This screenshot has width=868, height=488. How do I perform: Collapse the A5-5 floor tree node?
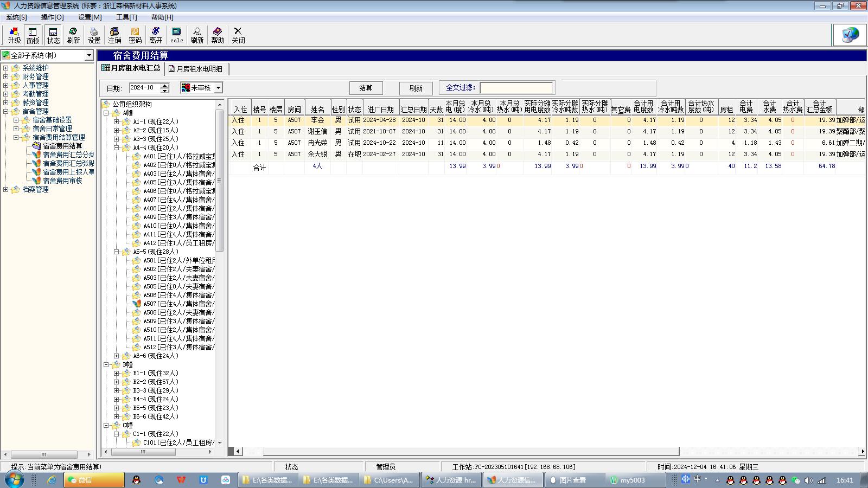(x=116, y=252)
